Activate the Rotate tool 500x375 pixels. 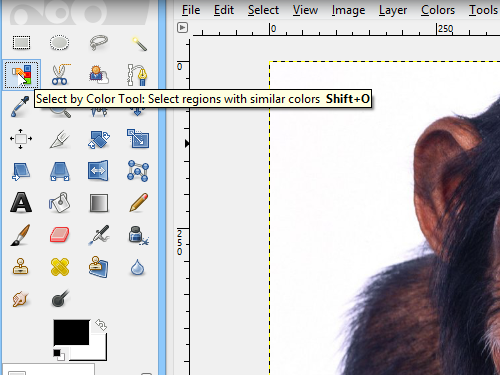(99, 139)
